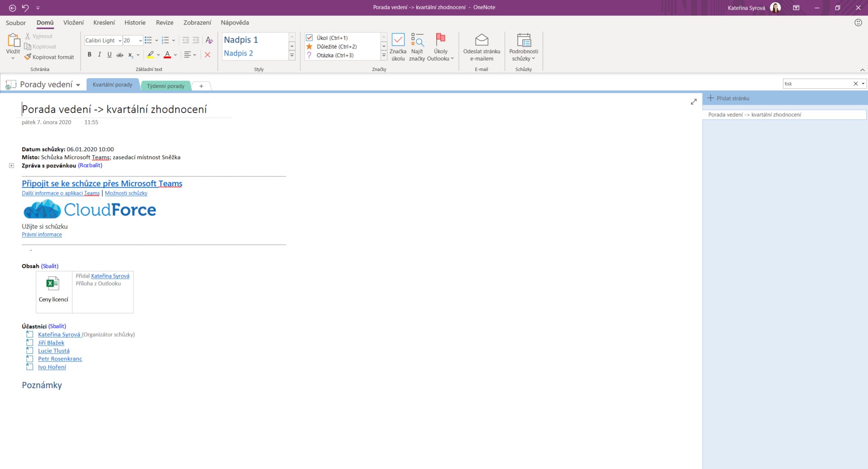868x469 pixels.
Task: Expand the tags gallery More arrow
Action: click(x=384, y=55)
